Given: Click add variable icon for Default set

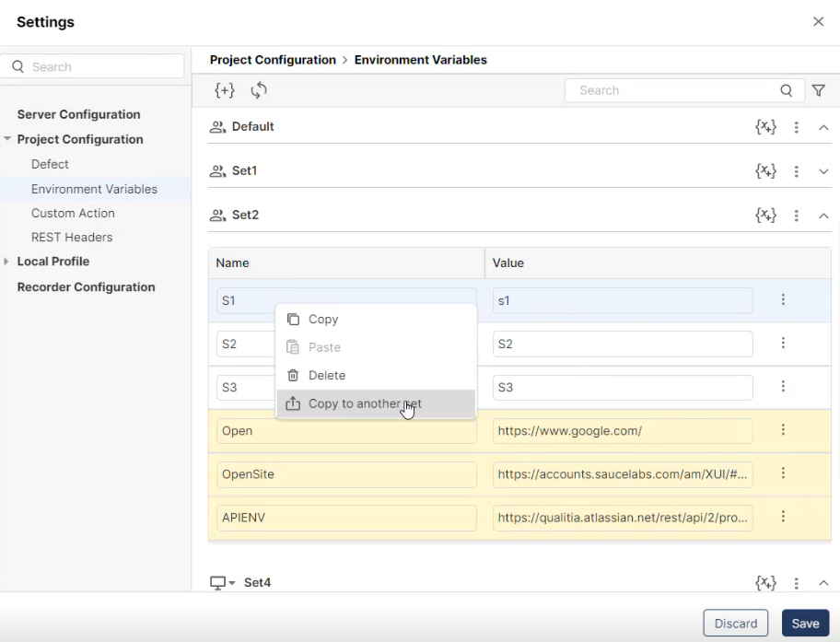Looking at the screenshot, I should pos(765,127).
